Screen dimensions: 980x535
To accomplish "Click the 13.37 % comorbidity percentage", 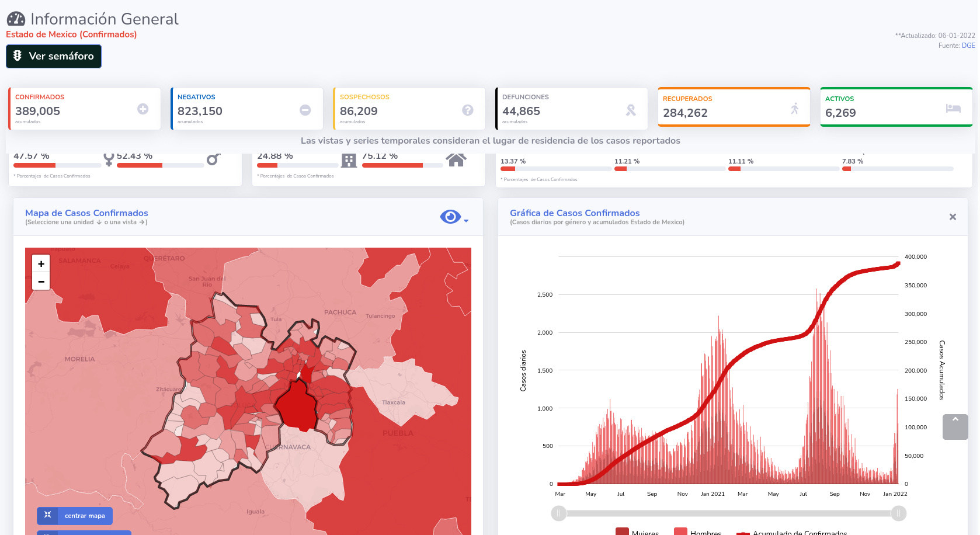I will [513, 161].
